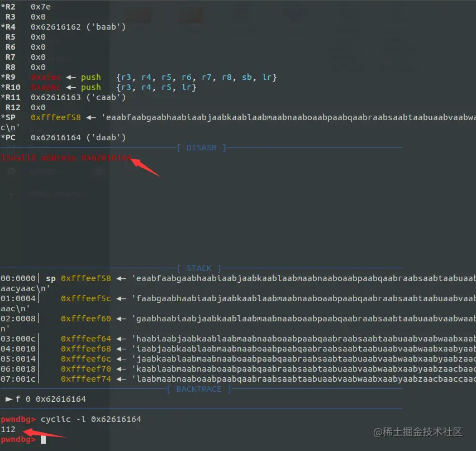This screenshot has height=451, width=476.
Task: Click stack address 0xfffeef70
Action: pos(86,369)
